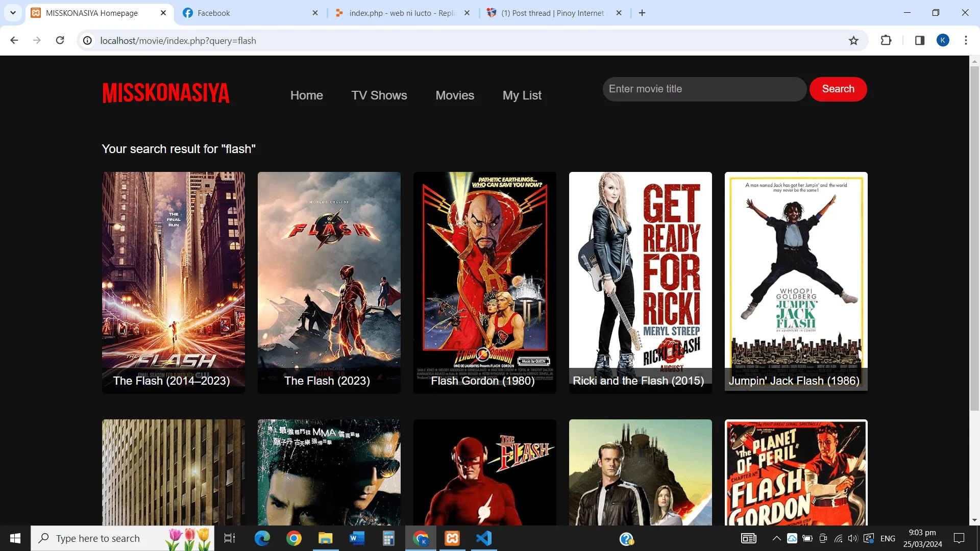
Task: Open the Movies section
Action: coord(455,95)
